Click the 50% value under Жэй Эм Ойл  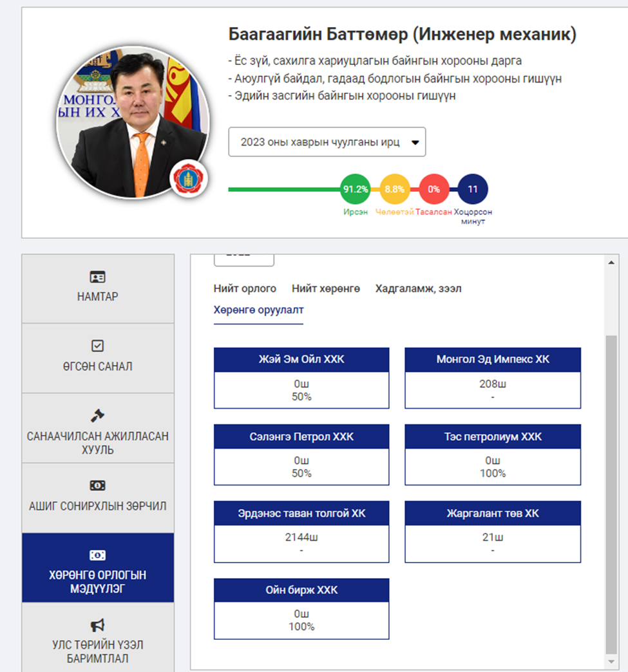coord(301,397)
